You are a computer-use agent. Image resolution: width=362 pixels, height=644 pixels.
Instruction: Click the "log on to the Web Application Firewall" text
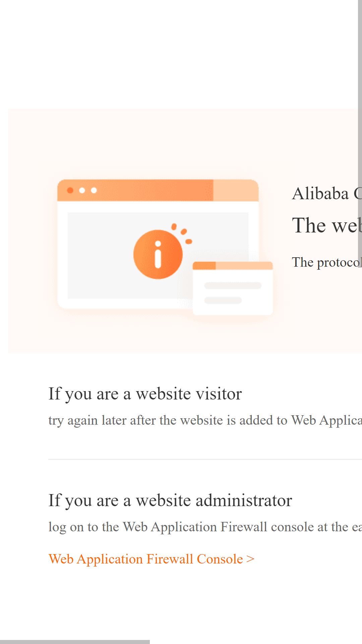click(205, 527)
